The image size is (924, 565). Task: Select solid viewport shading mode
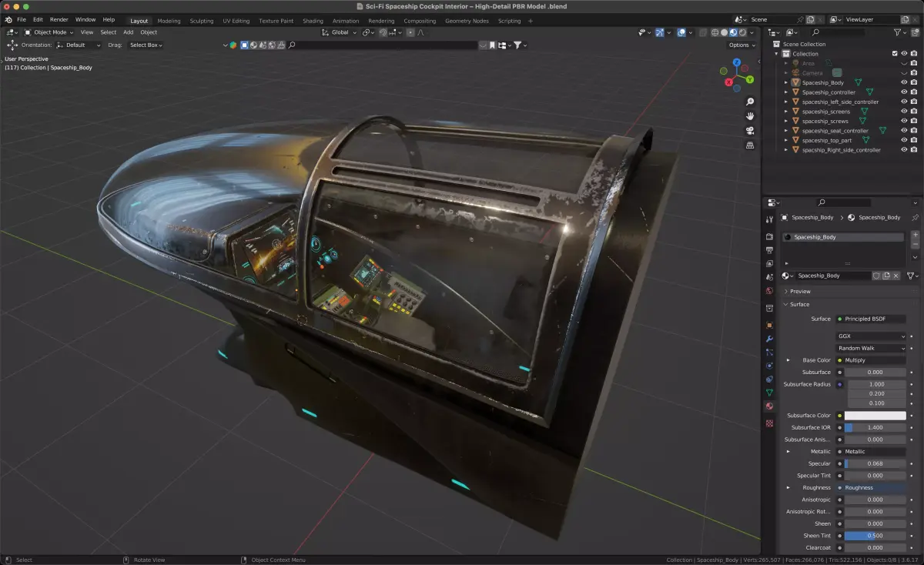coord(724,32)
